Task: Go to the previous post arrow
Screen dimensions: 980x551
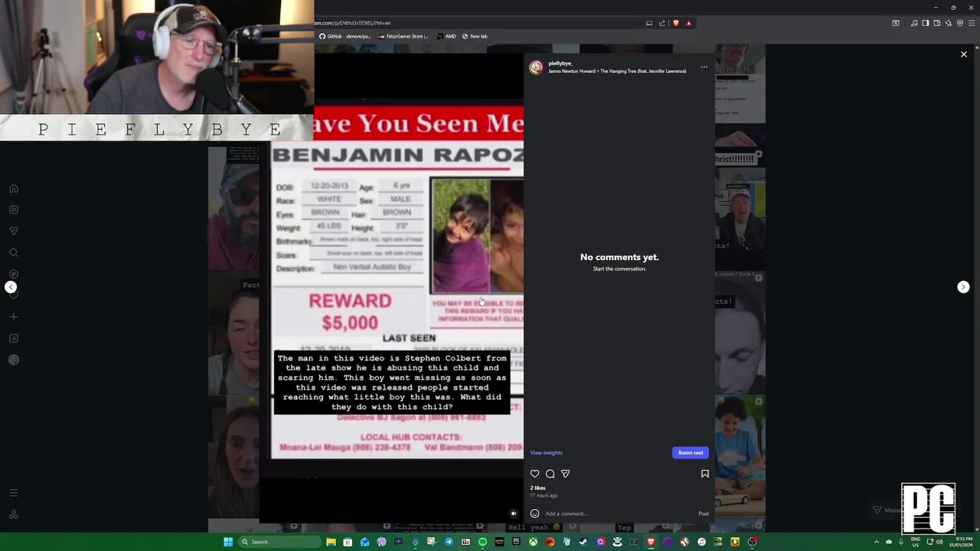Action: coord(11,287)
